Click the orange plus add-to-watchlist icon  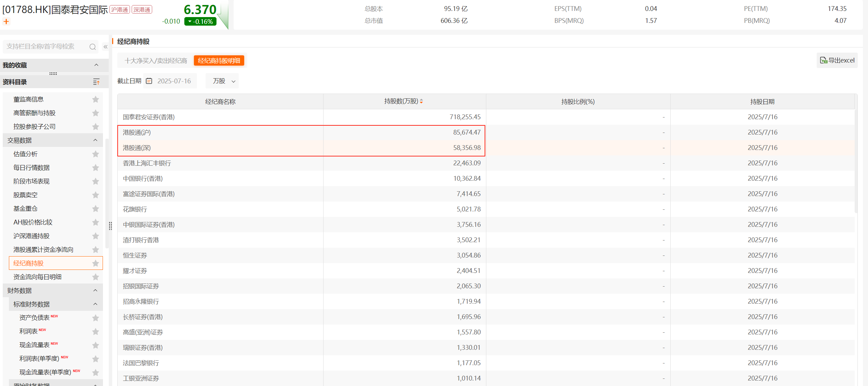click(x=6, y=22)
